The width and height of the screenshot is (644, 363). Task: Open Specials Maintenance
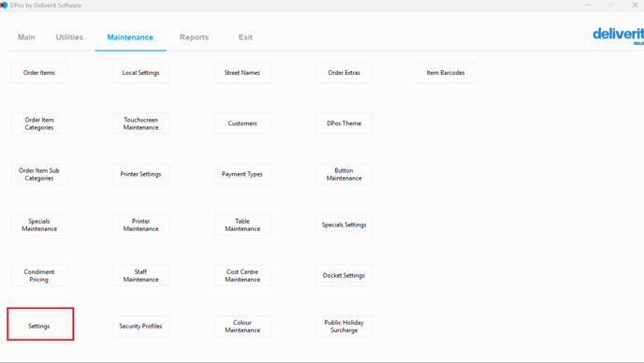pyautogui.click(x=39, y=225)
